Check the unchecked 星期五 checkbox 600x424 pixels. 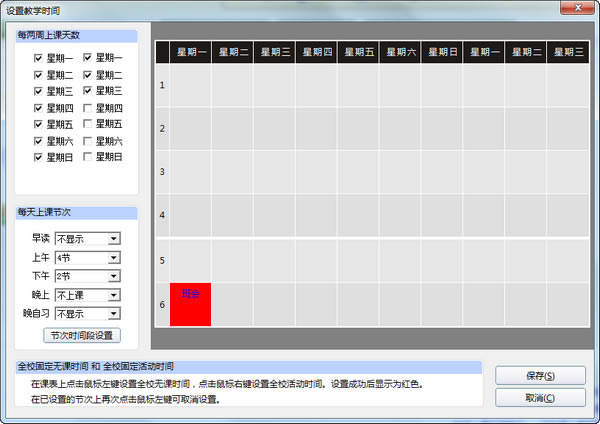(x=88, y=124)
